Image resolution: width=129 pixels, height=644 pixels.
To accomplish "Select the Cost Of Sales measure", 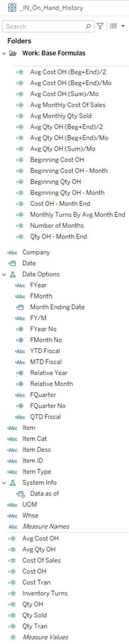I will 41,560.
